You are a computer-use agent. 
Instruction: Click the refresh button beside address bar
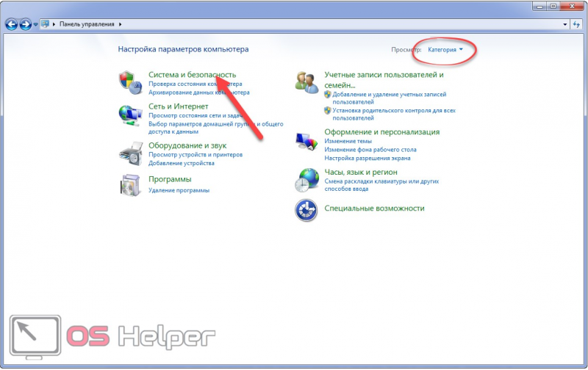pyautogui.click(x=576, y=24)
